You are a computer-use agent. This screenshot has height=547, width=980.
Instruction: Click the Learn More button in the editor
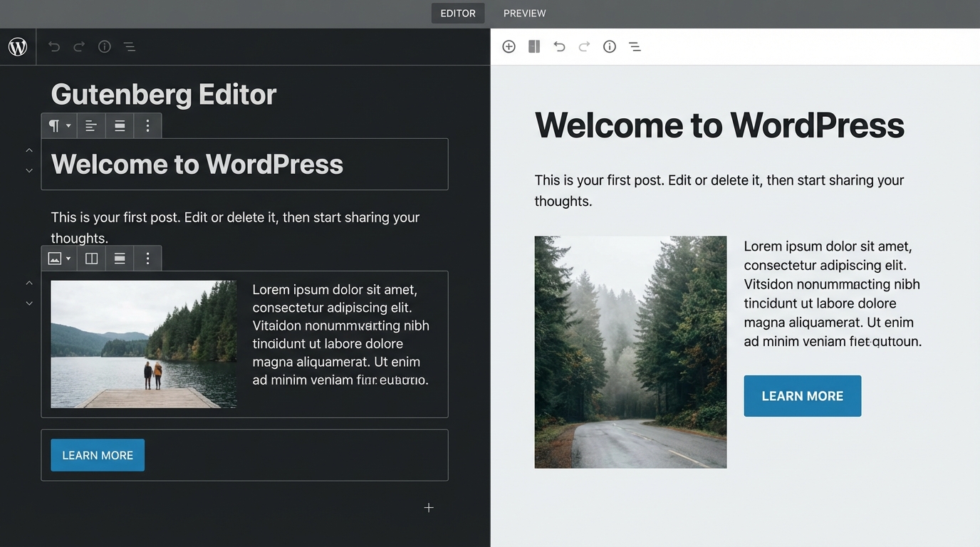(x=97, y=454)
